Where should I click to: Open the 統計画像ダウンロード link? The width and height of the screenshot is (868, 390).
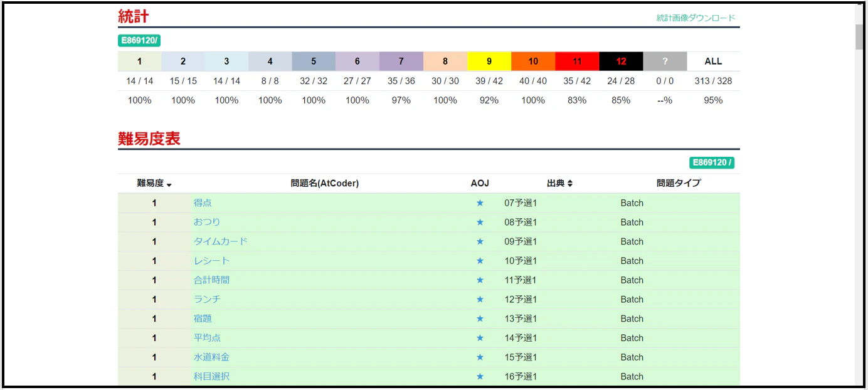pos(696,18)
